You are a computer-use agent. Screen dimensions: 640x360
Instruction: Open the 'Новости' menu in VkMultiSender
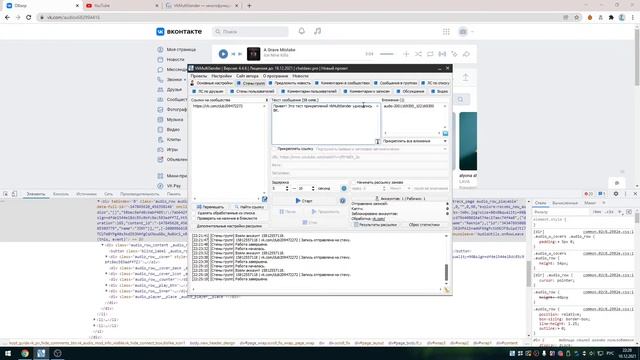[x=300, y=76]
